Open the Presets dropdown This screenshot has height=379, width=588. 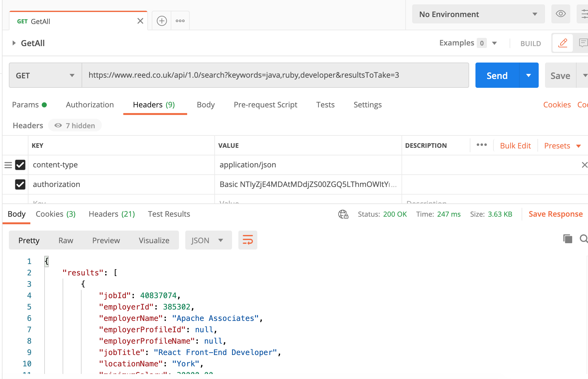(x=562, y=146)
